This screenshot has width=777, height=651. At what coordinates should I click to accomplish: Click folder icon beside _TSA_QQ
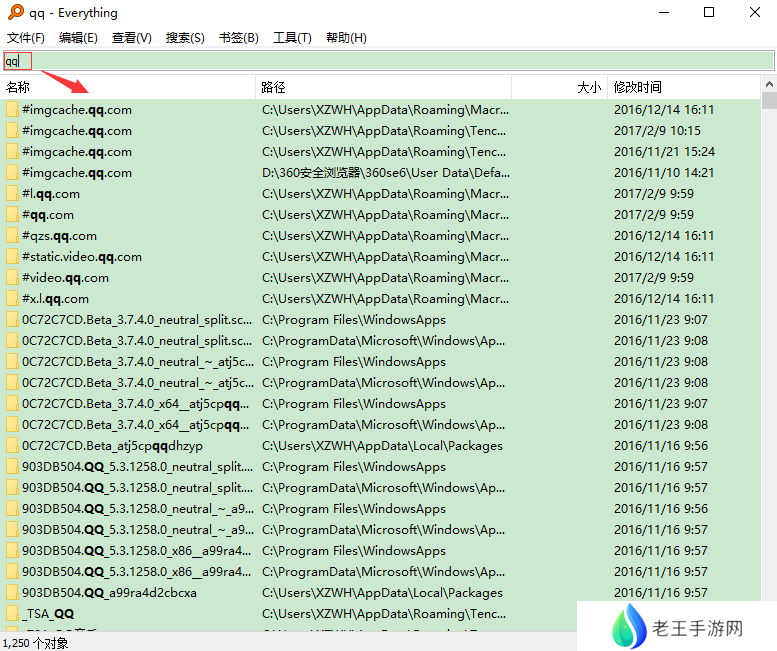(12, 614)
